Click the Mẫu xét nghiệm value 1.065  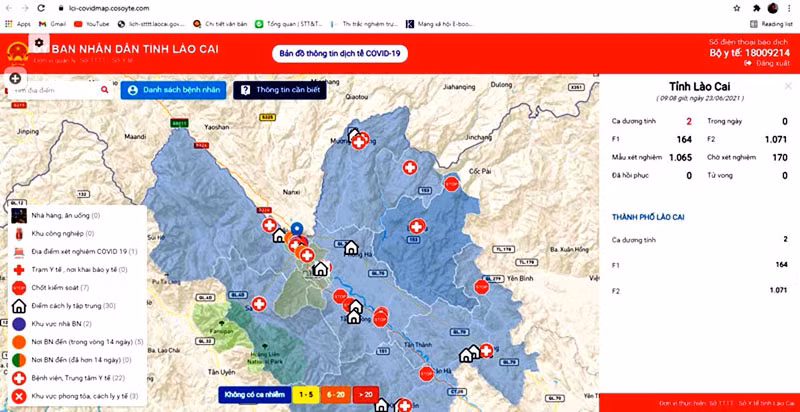point(680,158)
